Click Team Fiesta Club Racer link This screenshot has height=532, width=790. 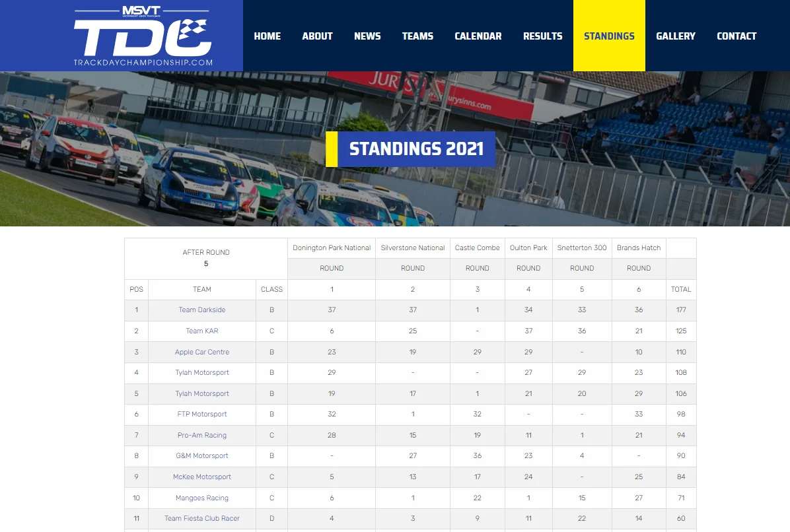point(202,518)
